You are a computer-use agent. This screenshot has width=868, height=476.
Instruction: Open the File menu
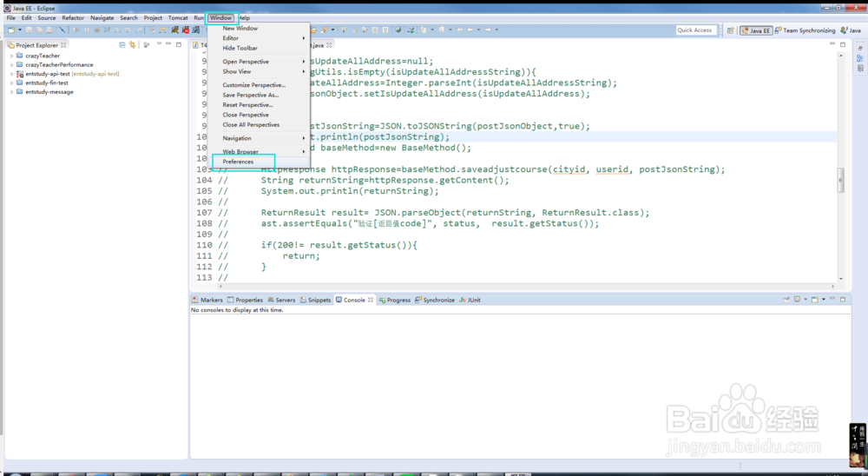click(11, 17)
